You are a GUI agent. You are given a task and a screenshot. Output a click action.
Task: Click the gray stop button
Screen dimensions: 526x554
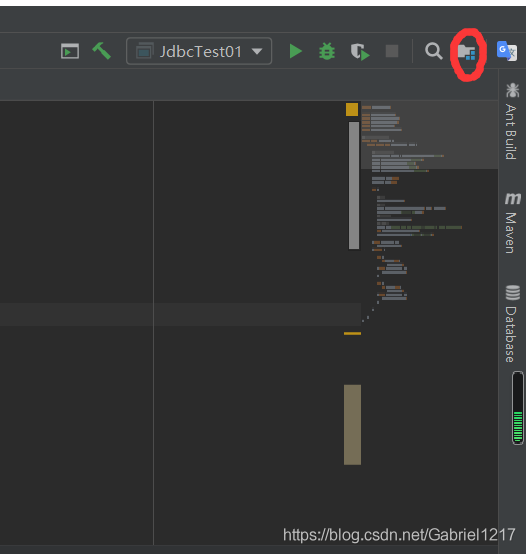[x=392, y=51]
